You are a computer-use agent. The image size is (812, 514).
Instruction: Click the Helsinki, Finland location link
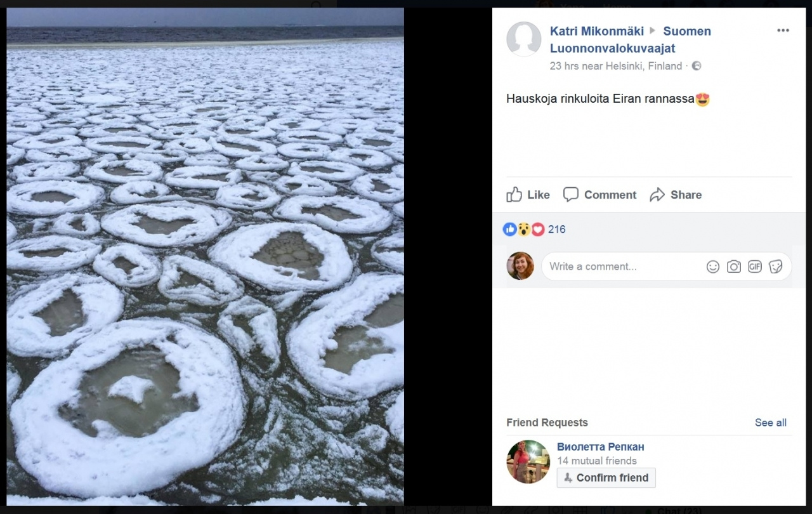point(644,66)
